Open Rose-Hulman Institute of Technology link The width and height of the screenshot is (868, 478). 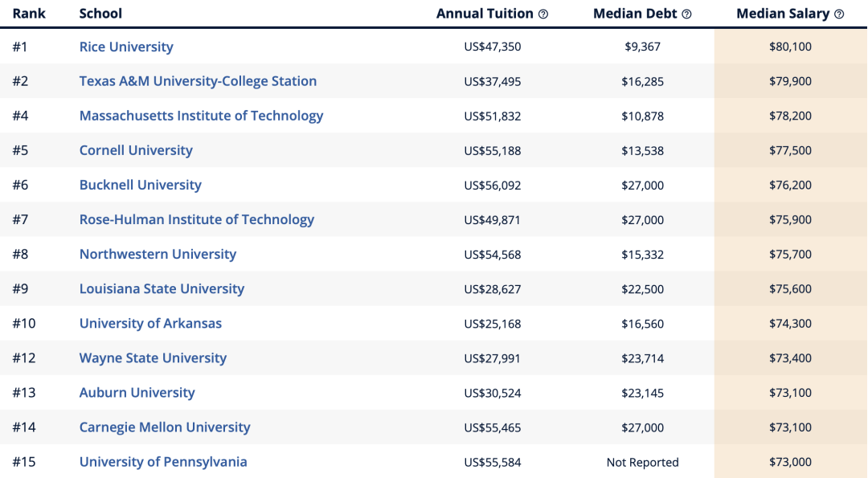pos(197,219)
